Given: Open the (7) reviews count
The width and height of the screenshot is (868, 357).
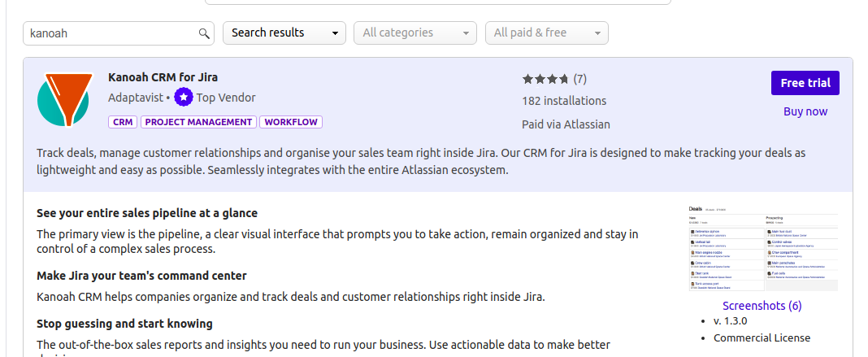Looking at the screenshot, I should tap(579, 79).
